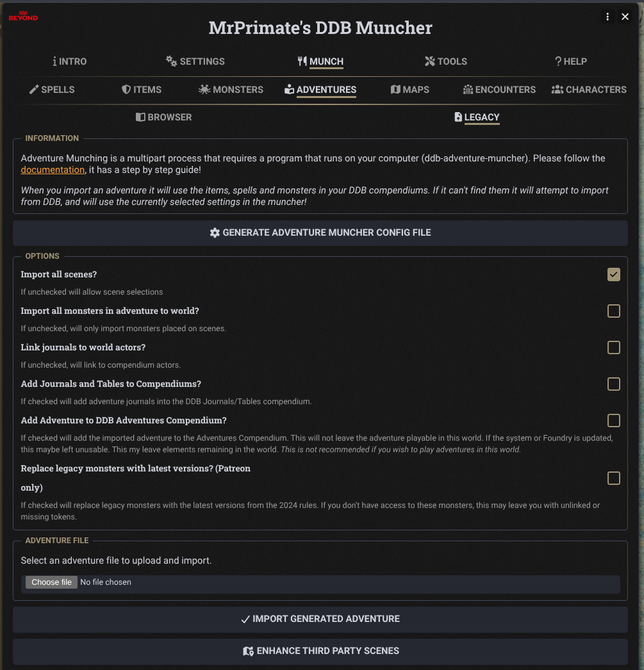
Task: Click 'Import all monsters in adventure to world?' label
Action: [x=110, y=311]
